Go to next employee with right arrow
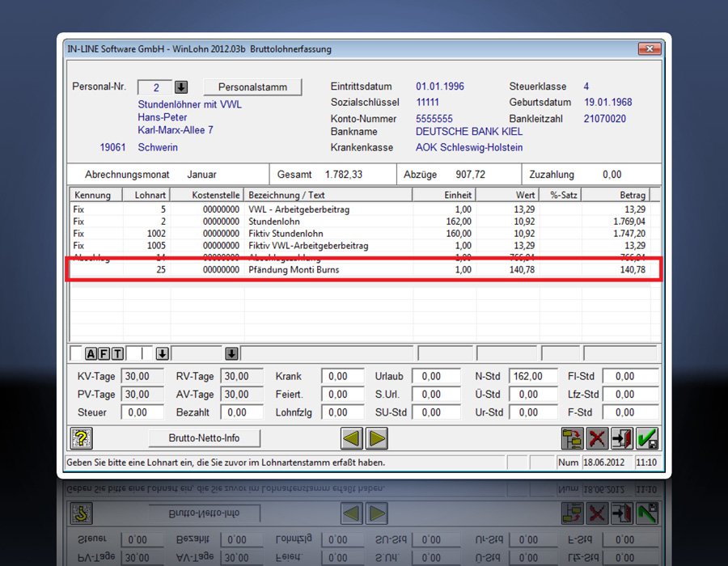Screen dimensions: 728x566 click(376, 438)
